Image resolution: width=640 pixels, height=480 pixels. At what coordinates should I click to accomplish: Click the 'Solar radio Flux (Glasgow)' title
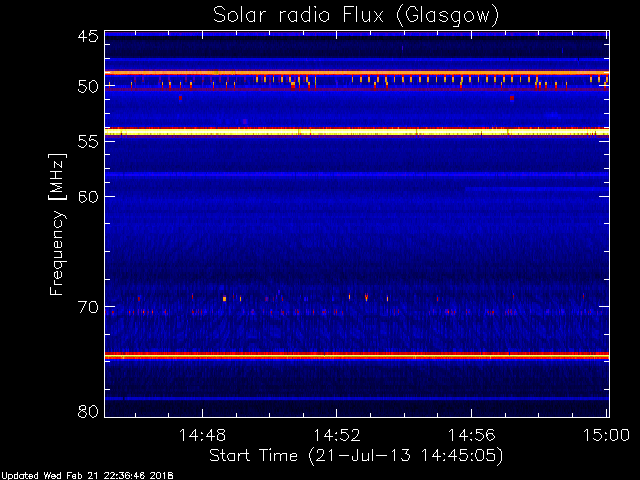coord(356,16)
